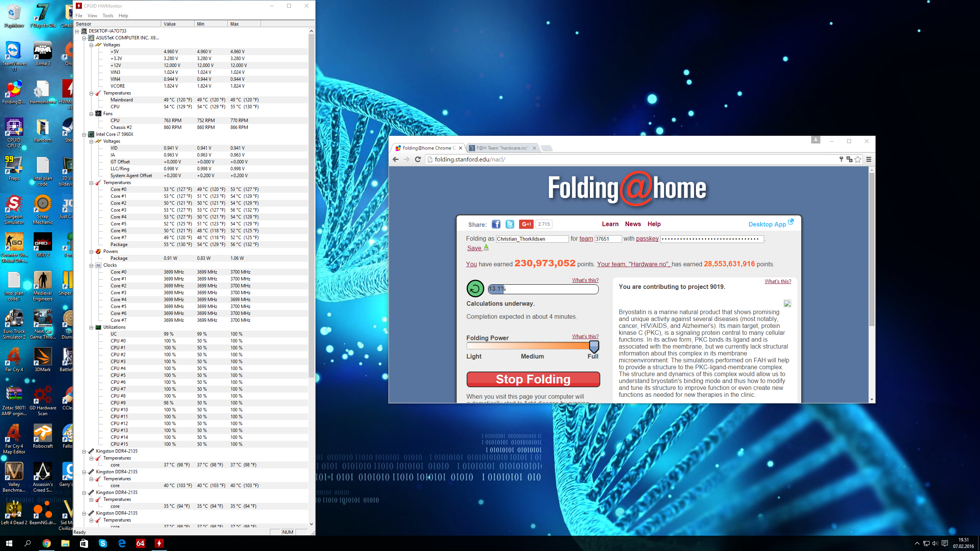Open the Valley Benchmark desktop icon
This screenshot has height=551, width=980.
pos(14,477)
